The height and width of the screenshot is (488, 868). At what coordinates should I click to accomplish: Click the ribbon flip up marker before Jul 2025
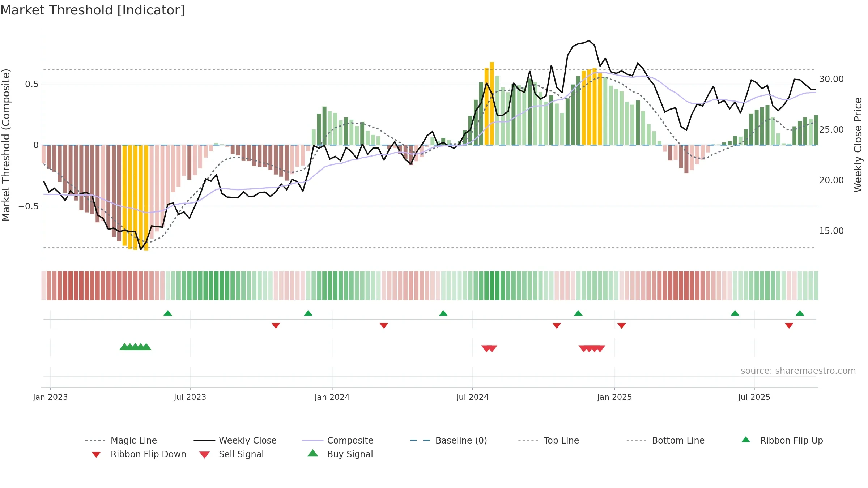[735, 313]
